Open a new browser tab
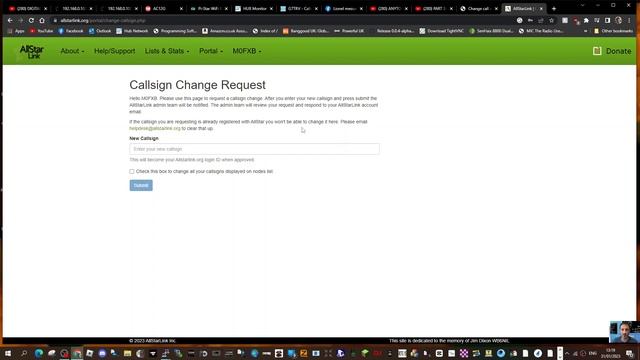 [554, 9]
